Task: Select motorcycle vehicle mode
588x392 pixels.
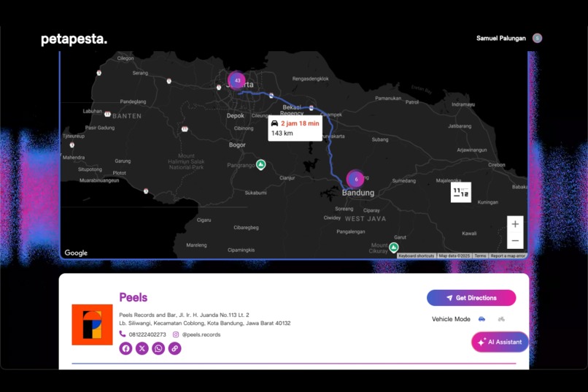Action: pos(501,319)
